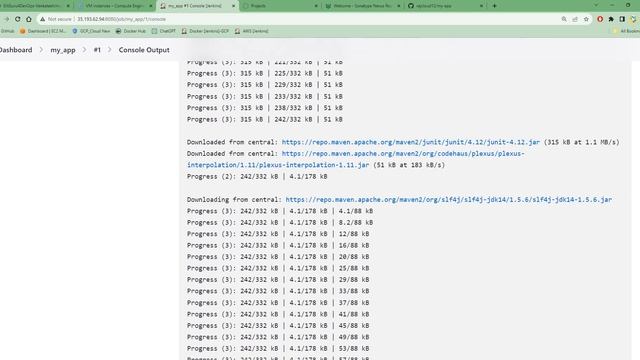Close the Projects tab

(x=316, y=6)
